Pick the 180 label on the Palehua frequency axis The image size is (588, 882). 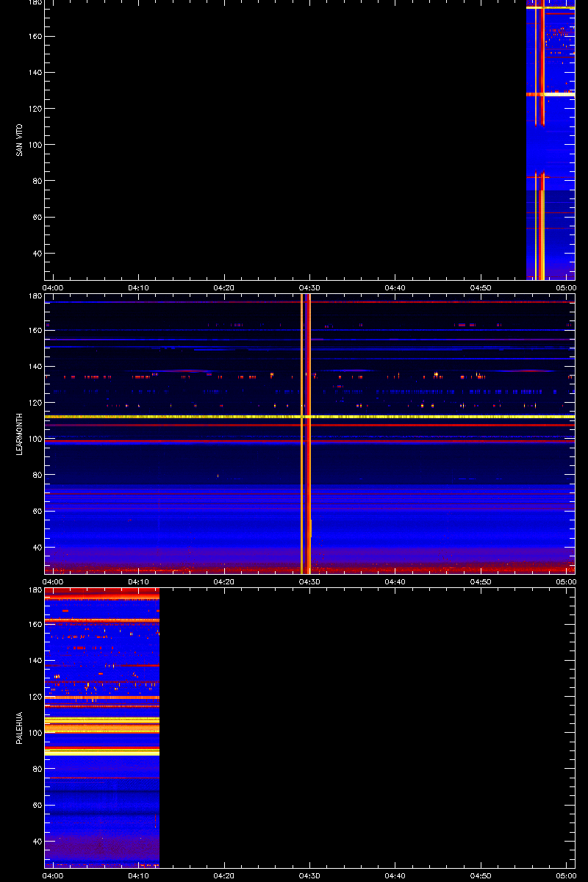35,590
